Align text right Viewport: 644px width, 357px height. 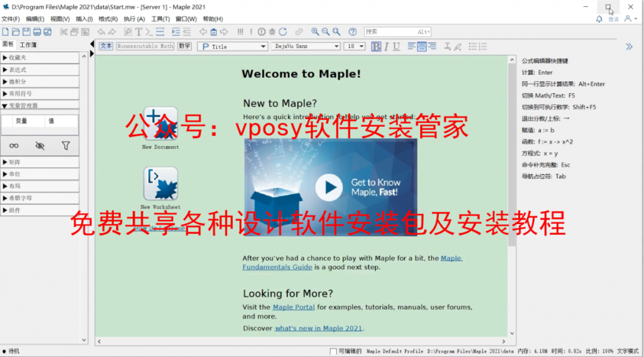pyautogui.click(x=432, y=47)
